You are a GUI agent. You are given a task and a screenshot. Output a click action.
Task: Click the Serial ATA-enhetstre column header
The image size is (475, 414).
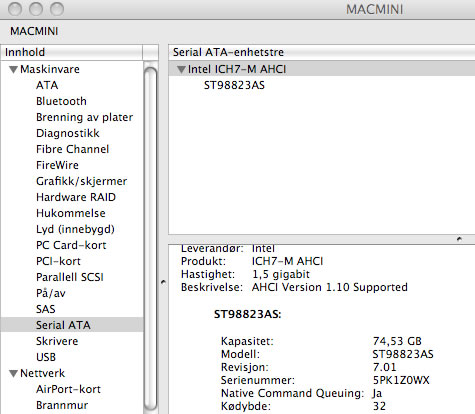[322, 52]
